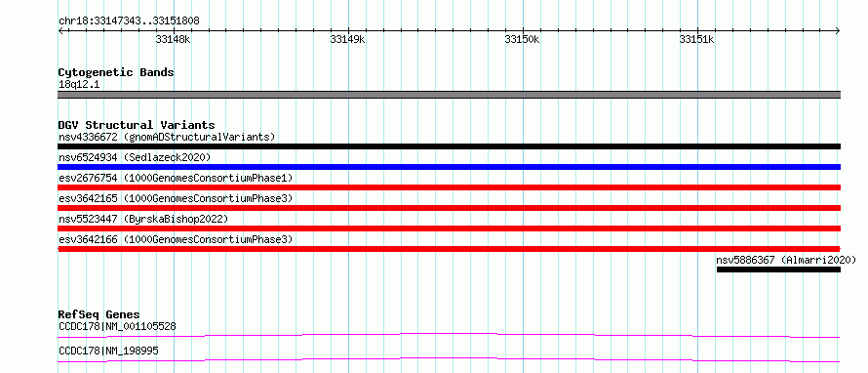868x373 pixels.
Task: Select the magenta NM_198995 intron line
Action: pyautogui.click(x=449, y=359)
